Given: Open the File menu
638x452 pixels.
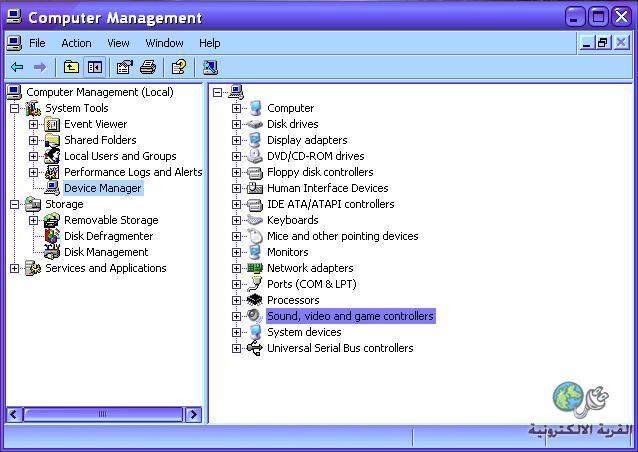Looking at the screenshot, I should coord(37,43).
